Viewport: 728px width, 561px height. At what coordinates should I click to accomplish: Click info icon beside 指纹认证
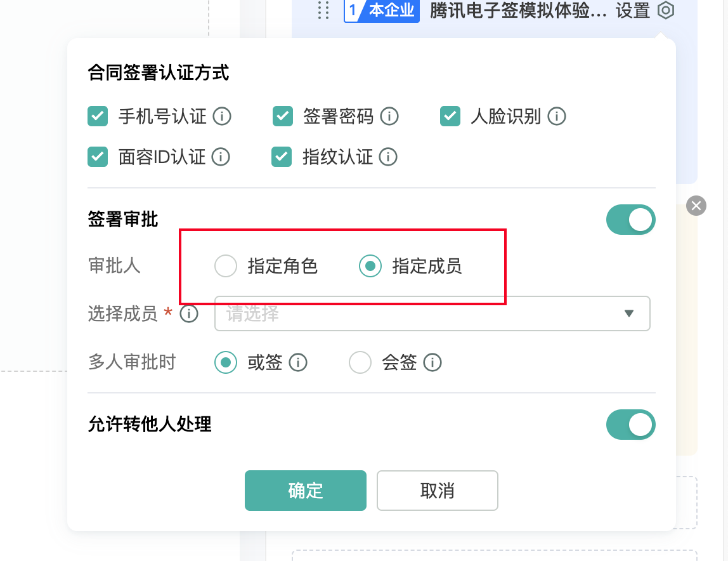[388, 157]
